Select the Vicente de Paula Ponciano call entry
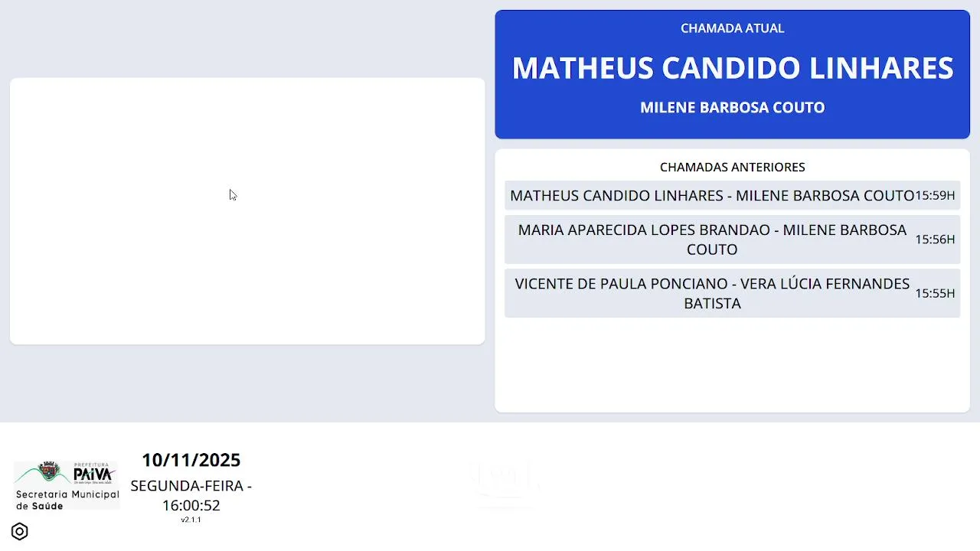The image size is (980, 551). [x=712, y=293]
